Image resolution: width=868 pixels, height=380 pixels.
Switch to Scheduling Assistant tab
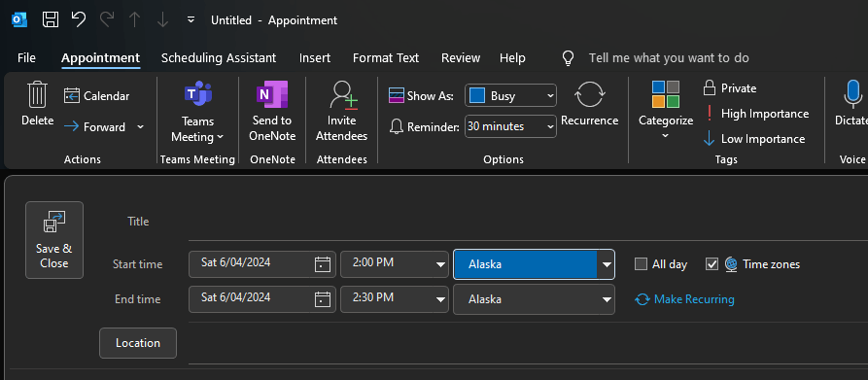point(219,58)
